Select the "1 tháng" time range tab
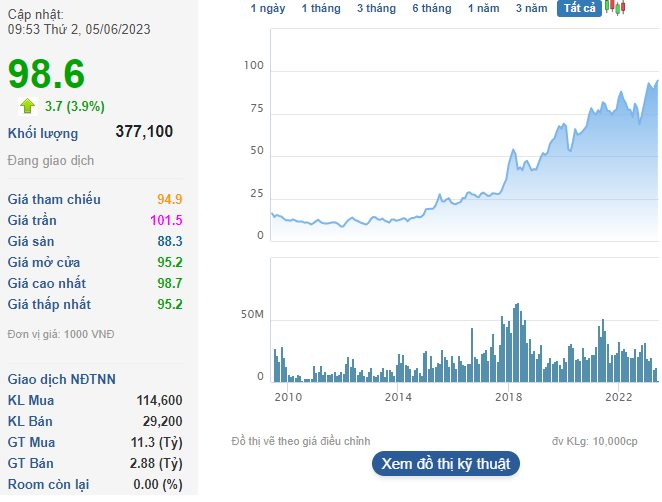 tap(321, 8)
